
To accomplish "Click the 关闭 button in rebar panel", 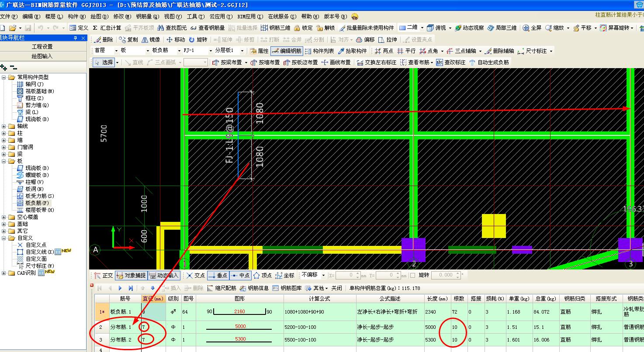I will point(336,288).
